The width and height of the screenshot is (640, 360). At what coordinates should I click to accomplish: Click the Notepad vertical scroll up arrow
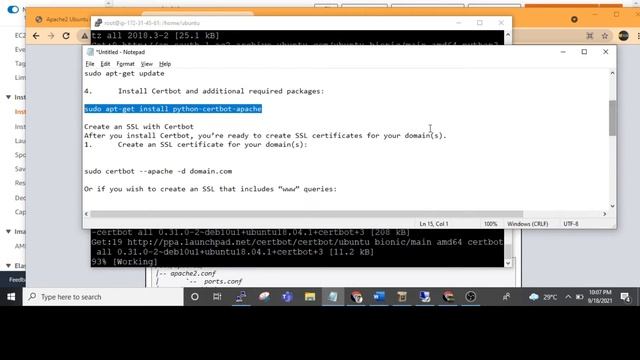point(612,73)
